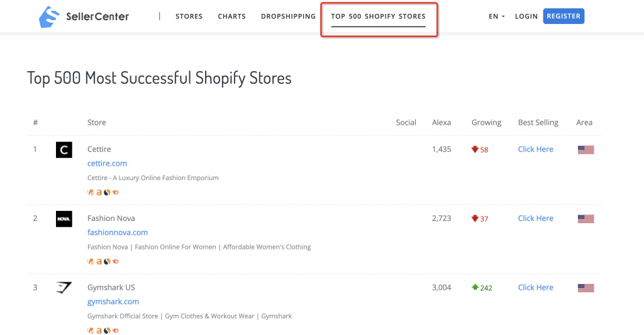Click the Alexa 'a' icon under Cettire
Viewport: 644px width, 335px height.
click(x=99, y=192)
